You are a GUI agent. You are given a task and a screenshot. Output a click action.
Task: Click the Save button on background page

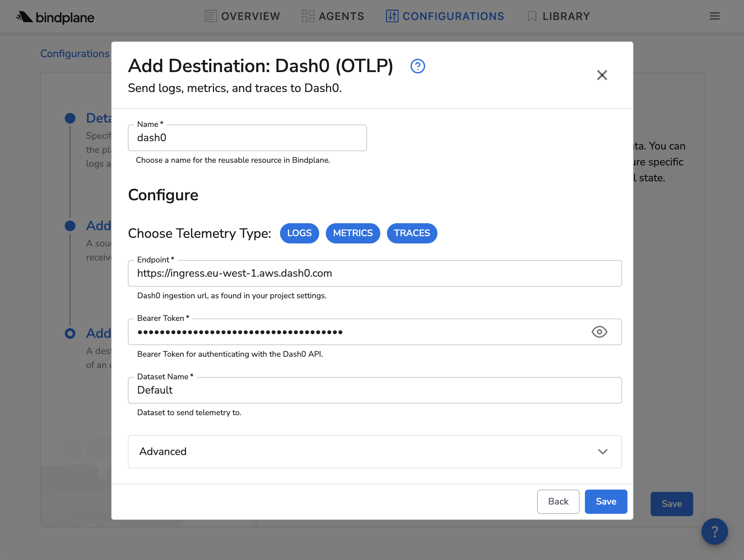(672, 504)
